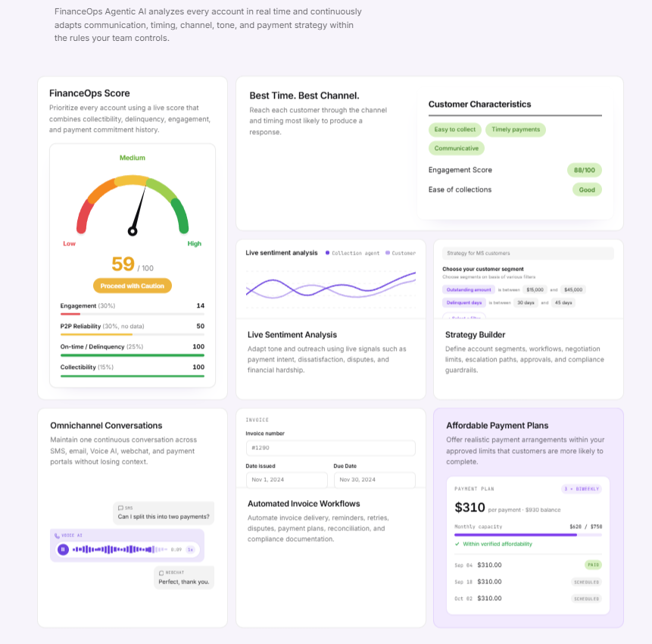Click the P2P Reliability progress bar
The image size is (652, 644).
click(133, 334)
